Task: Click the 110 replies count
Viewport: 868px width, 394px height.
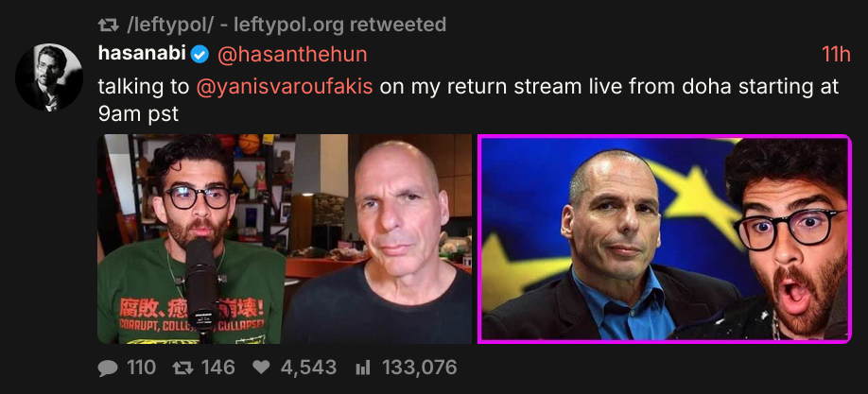Action: click(141, 368)
